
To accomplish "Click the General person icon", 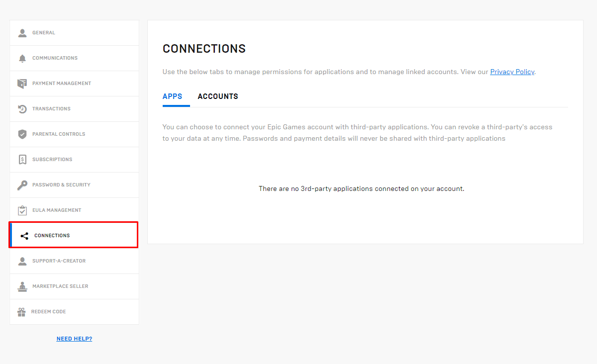I will pos(22,33).
